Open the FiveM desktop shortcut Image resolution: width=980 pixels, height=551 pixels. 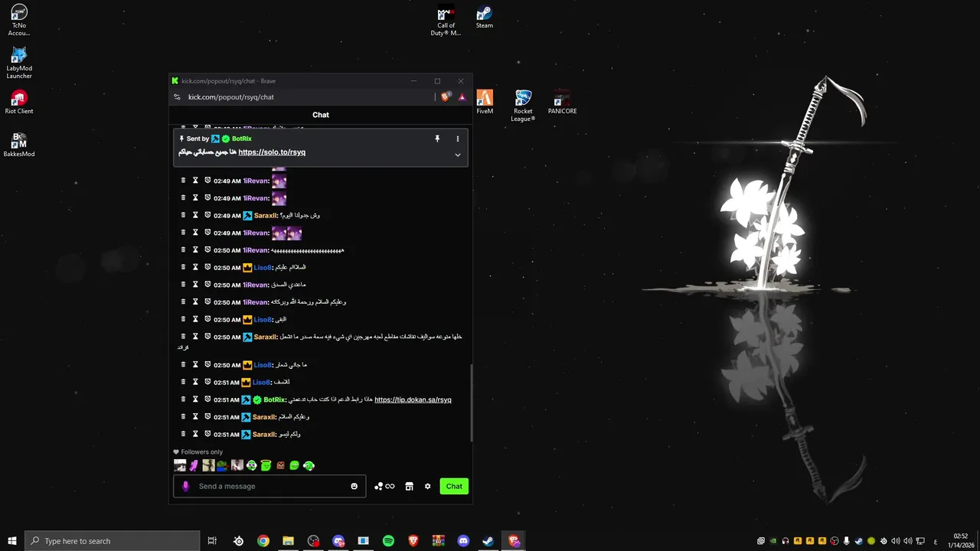point(485,103)
